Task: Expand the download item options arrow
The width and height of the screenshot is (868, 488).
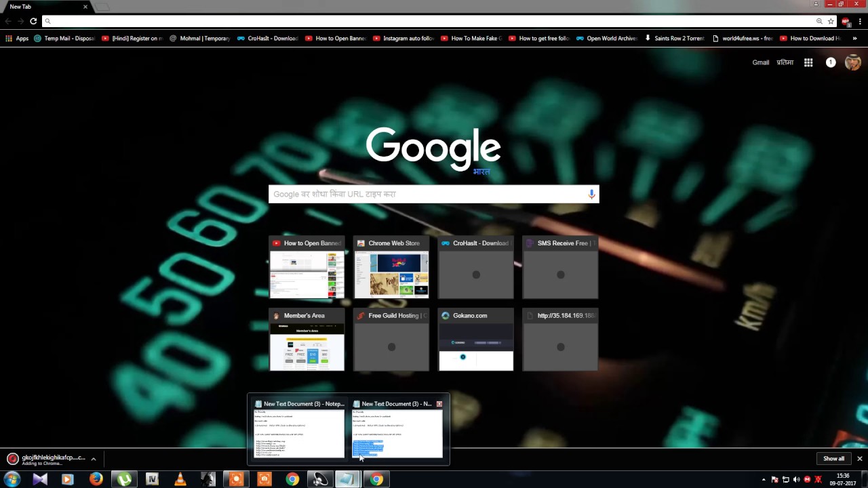Action: tap(93, 459)
